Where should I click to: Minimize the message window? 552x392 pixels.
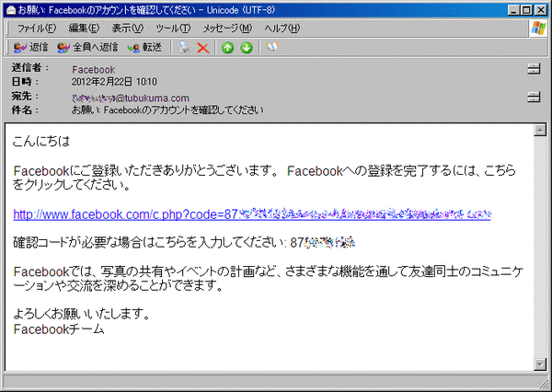point(514,10)
